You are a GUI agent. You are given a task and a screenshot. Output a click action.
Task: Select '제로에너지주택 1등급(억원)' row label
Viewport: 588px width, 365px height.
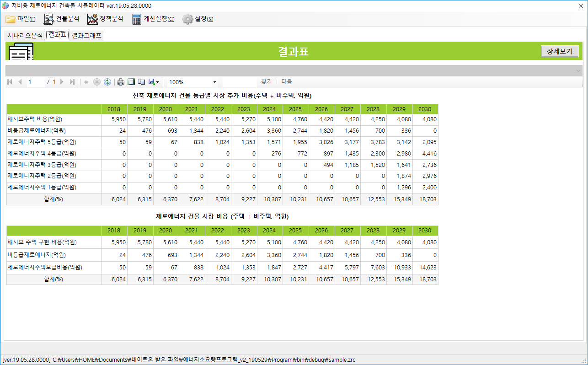[41, 187]
